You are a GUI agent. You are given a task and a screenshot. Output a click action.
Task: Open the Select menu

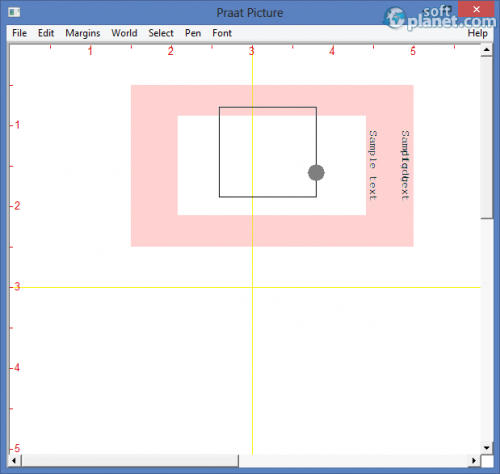point(161,33)
